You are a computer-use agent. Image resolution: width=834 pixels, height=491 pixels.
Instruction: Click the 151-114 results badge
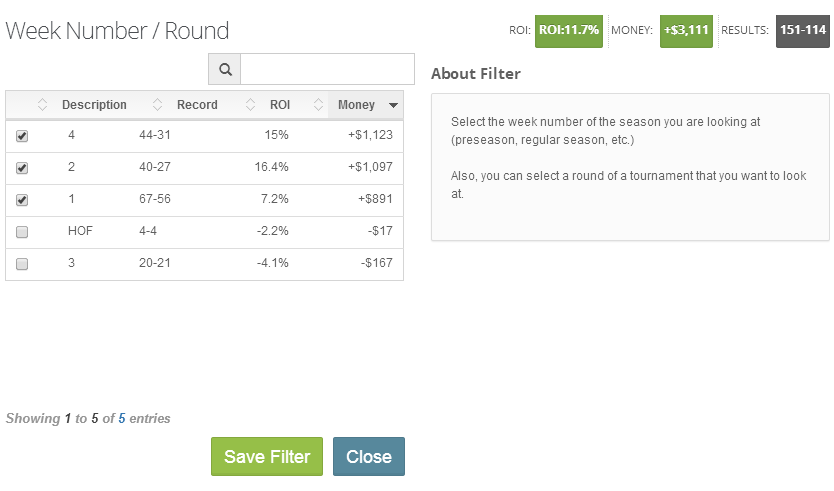pos(802,30)
